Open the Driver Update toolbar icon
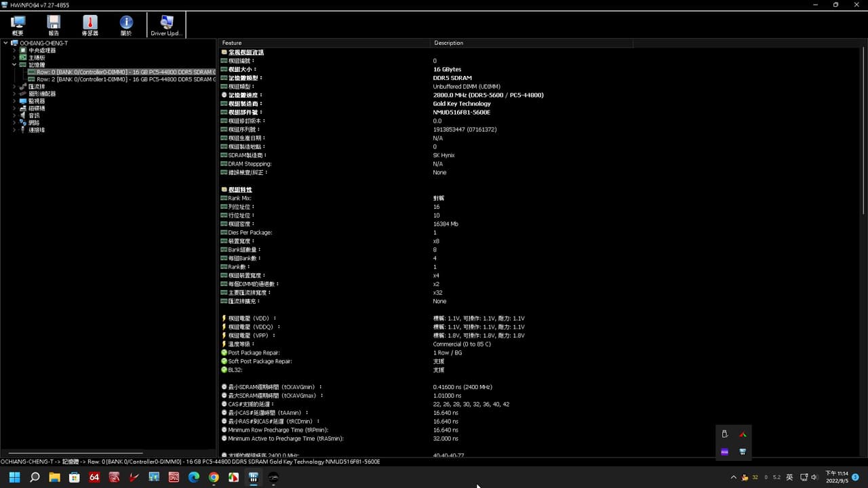The height and width of the screenshot is (488, 868). (x=166, y=25)
